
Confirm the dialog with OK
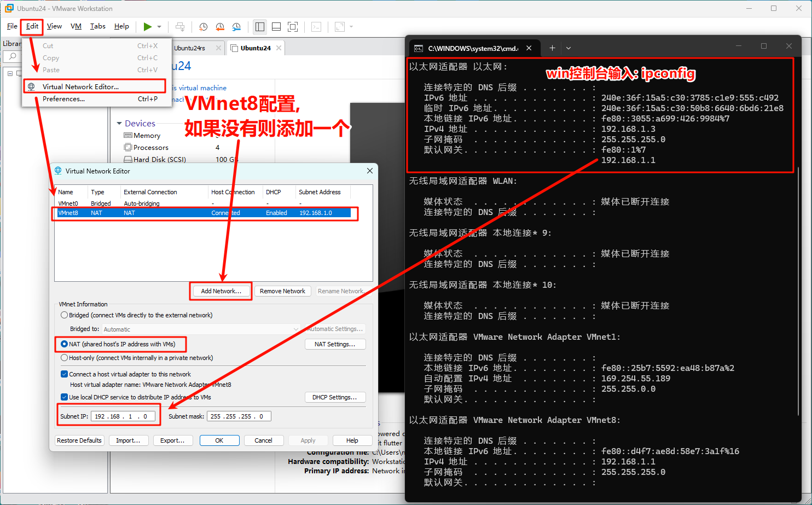click(x=219, y=440)
